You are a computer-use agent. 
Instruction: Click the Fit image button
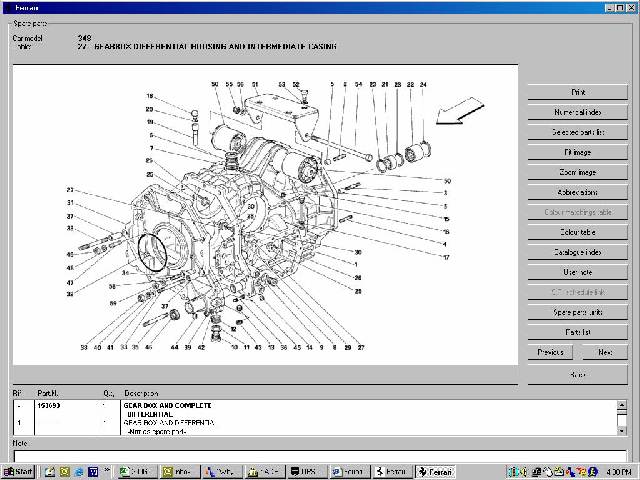click(578, 152)
